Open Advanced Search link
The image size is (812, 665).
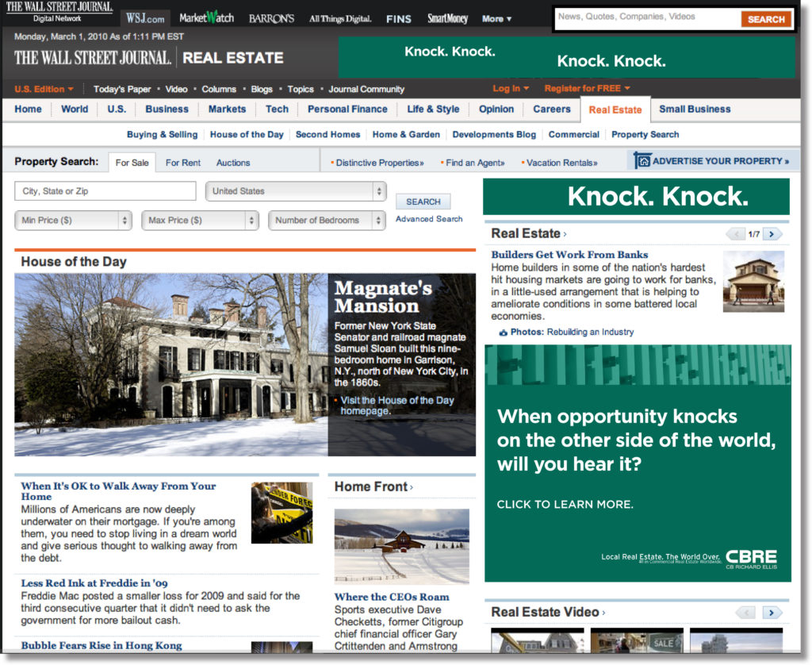point(429,219)
